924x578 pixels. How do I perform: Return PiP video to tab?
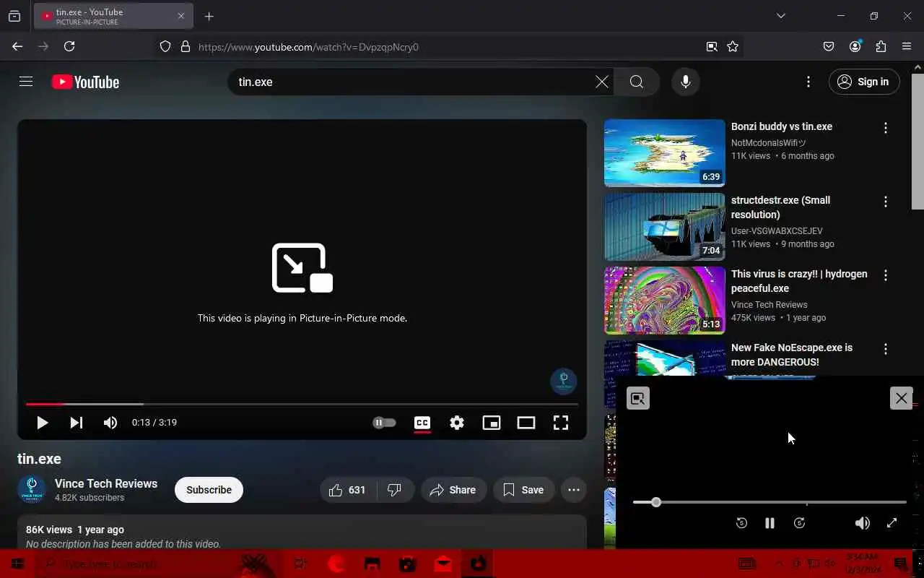point(638,398)
